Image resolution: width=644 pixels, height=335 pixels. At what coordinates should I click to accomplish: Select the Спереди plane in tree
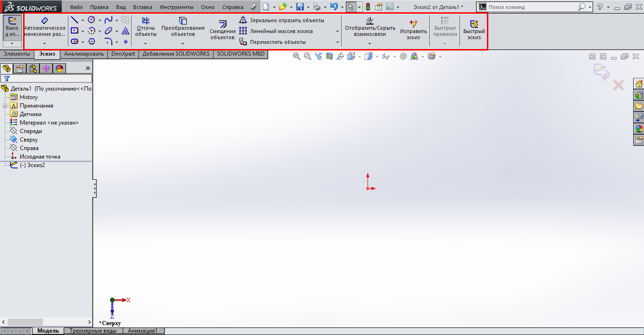pyautogui.click(x=31, y=131)
